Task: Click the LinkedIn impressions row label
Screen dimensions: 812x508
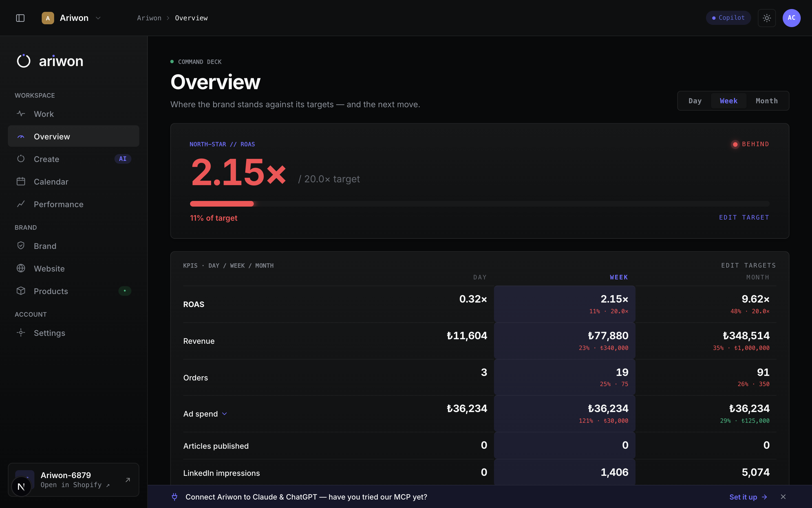Action: point(221,473)
